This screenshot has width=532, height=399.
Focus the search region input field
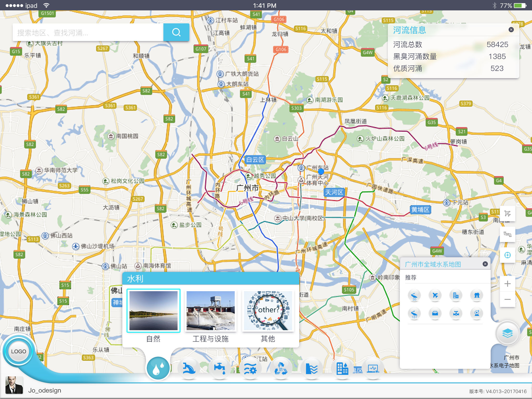(88, 33)
